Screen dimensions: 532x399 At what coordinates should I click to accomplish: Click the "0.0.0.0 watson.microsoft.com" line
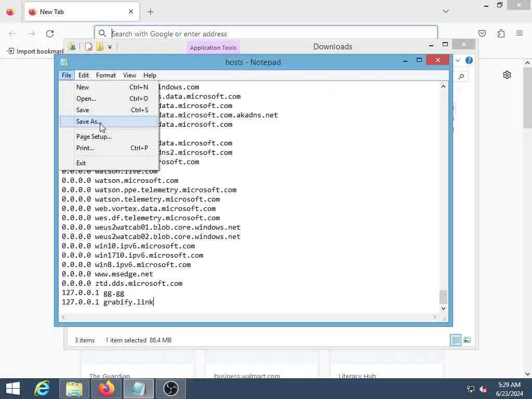(x=120, y=180)
